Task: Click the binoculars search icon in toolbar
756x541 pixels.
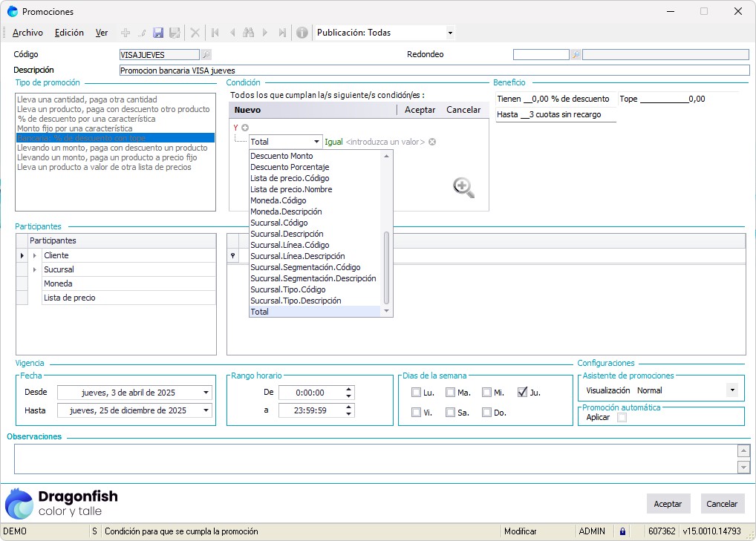Action: (248, 33)
